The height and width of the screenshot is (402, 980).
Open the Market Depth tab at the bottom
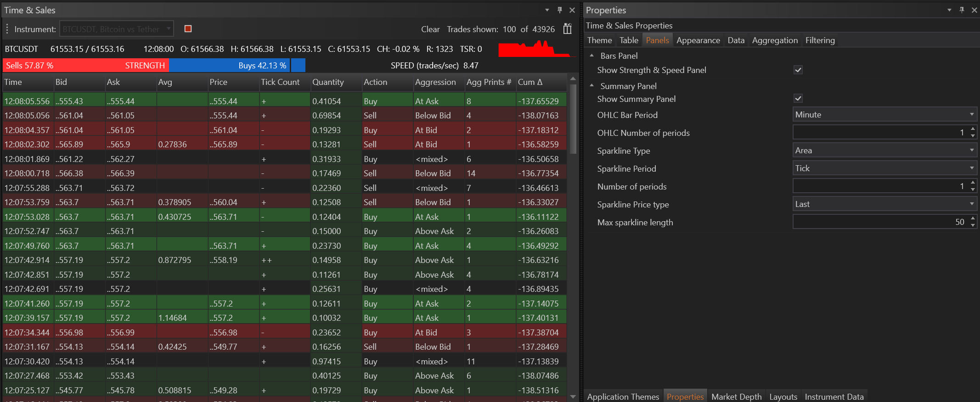736,396
